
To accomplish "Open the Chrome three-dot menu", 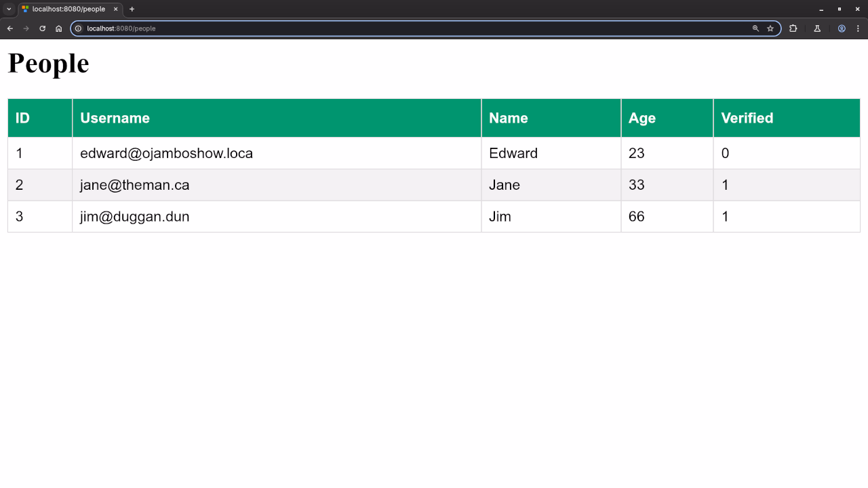I will (x=858, y=28).
